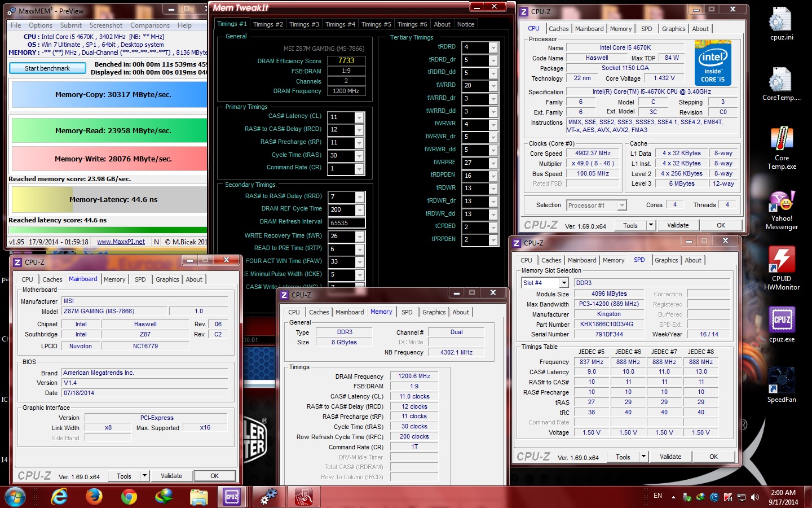Screen dimensions: 812x508
Task: Open DRAM REF Cycle Time dropdown showing 200
Action: point(359,210)
